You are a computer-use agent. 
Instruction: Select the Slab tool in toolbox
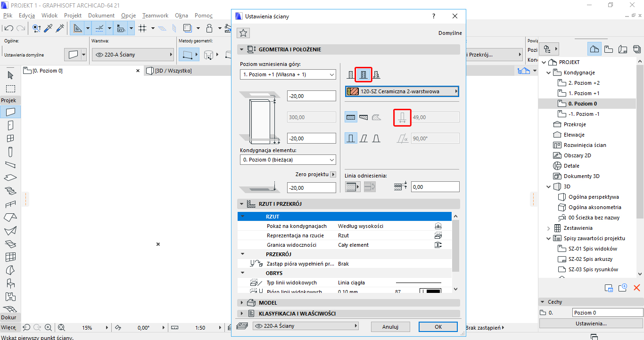[x=10, y=178]
